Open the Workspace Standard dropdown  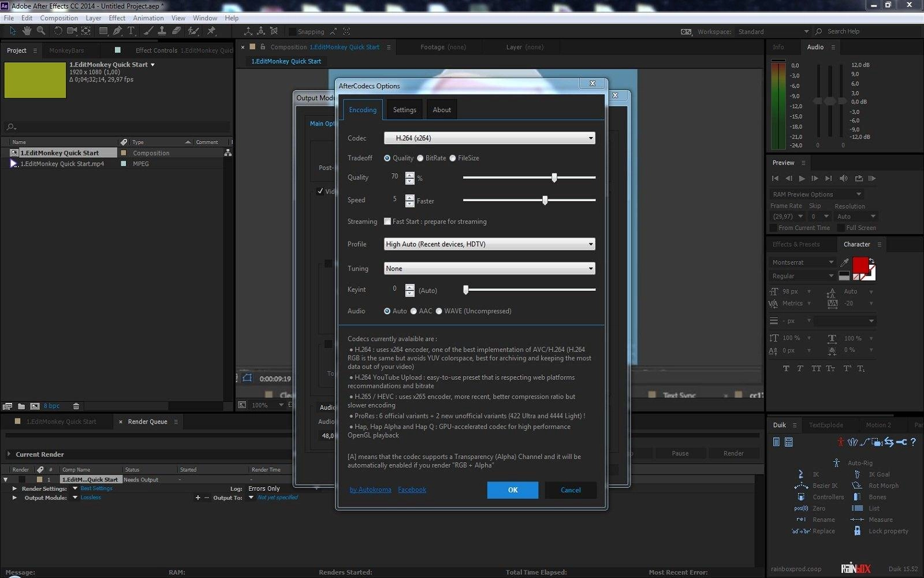click(x=773, y=32)
